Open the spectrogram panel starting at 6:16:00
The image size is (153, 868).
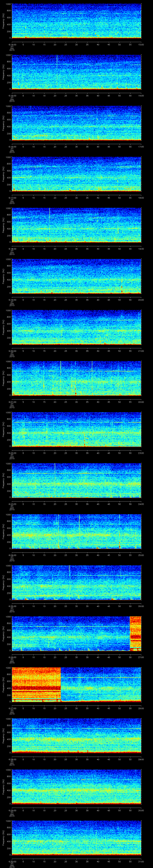tap(77, 123)
